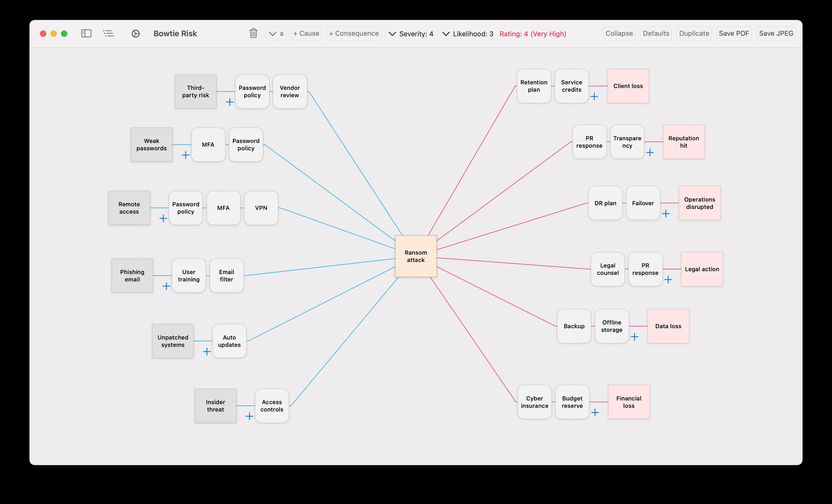This screenshot has height=504, width=832.
Task: Add a new Consequence with + Consequence
Action: (x=353, y=33)
